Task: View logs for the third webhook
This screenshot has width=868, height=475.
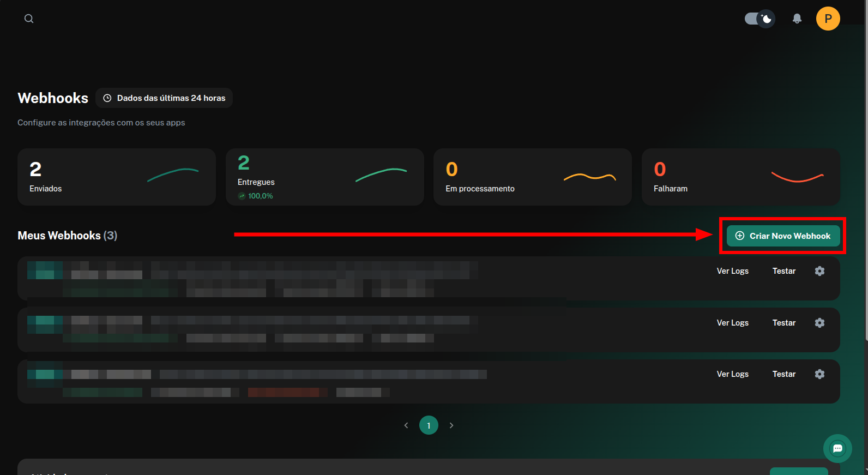Action: click(732, 374)
